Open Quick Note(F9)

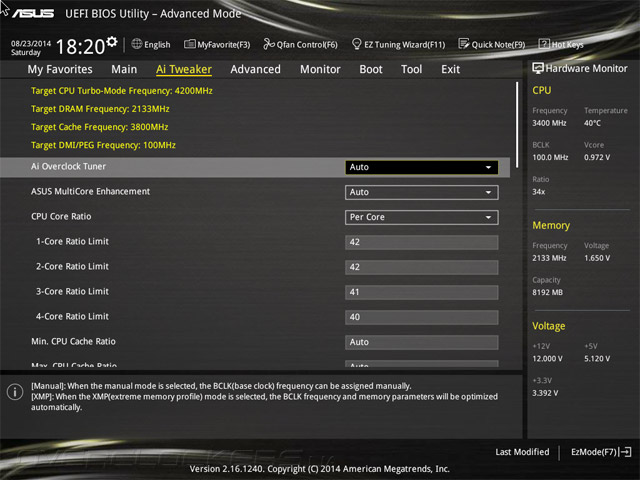tap(492, 44)
